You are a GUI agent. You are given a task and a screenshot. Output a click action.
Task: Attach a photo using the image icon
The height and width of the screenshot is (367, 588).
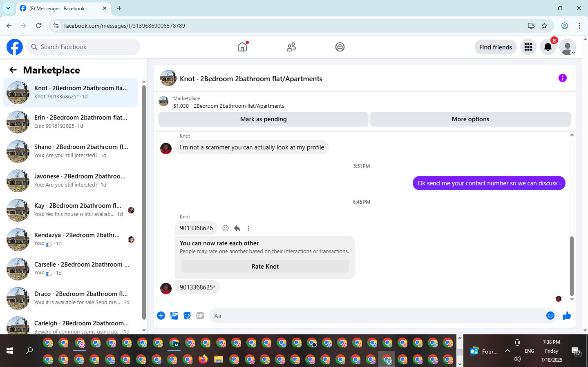pyautogui.click(x=174, y=316)
